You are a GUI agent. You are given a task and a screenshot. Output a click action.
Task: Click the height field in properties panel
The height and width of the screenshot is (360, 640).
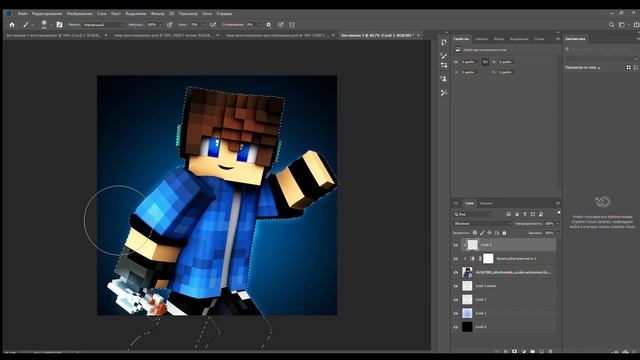coord(506,62)
